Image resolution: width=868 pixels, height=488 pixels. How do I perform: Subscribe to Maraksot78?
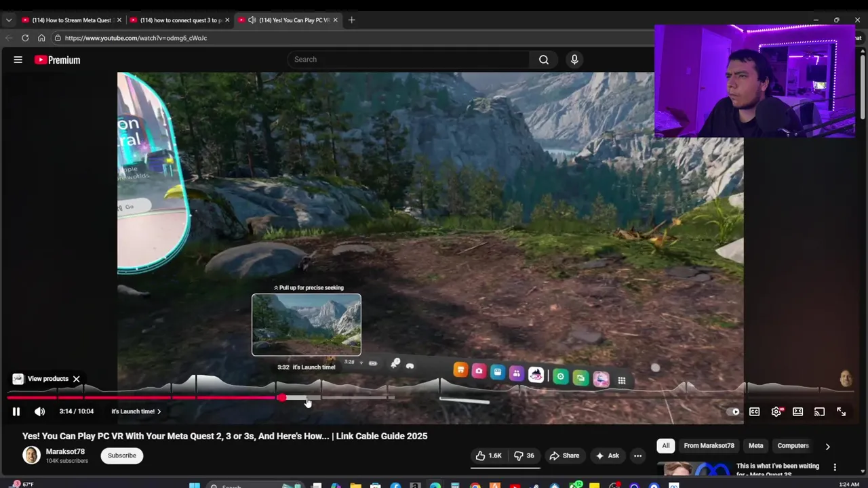coord(122,455)
